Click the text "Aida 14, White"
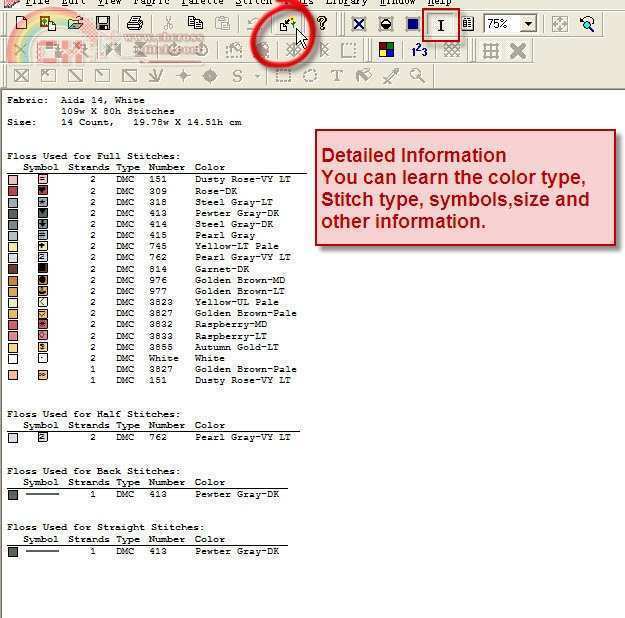625x618 pixels. click(102, 100)
